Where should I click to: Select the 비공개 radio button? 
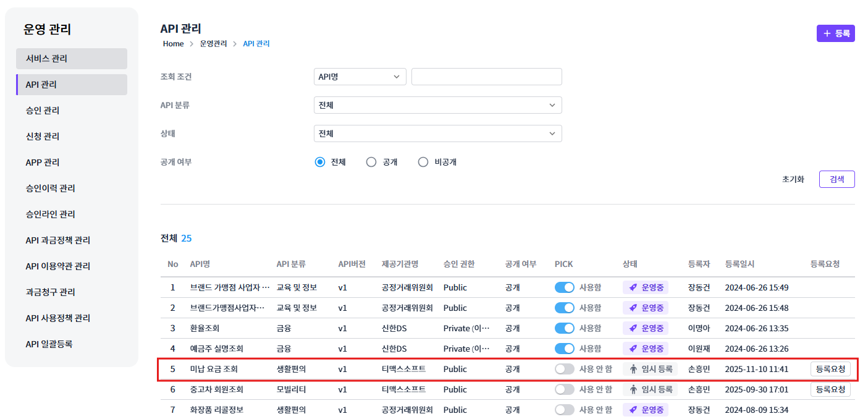(423, 162)
